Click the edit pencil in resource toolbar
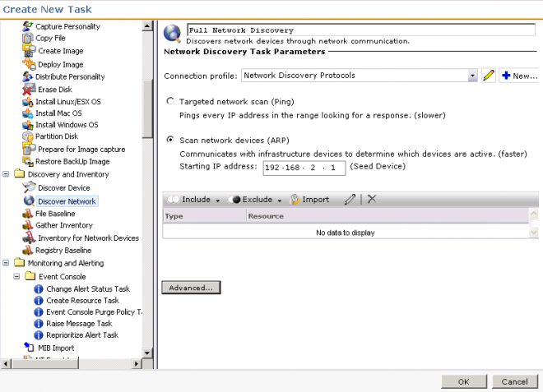 coord(350,199)
